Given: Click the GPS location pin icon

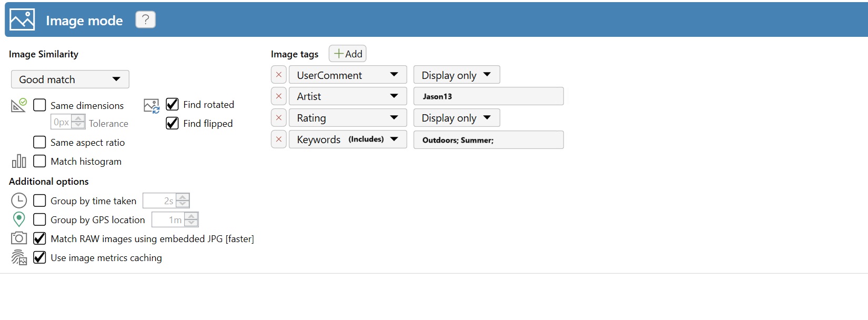Looking at the screenshot, I should click(x=19, y=219).
